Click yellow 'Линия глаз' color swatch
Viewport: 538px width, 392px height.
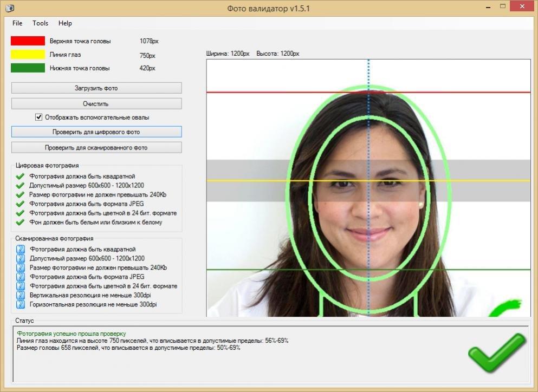[x=28, y=55]
